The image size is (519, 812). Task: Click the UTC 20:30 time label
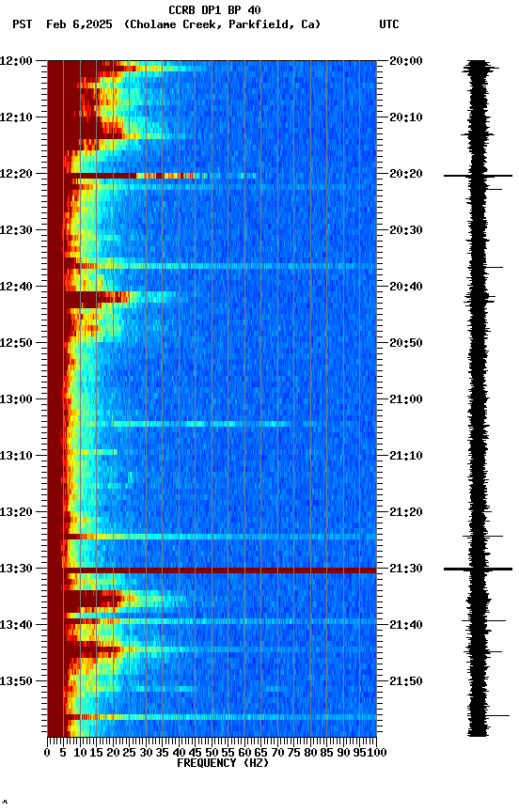[406, 230]
